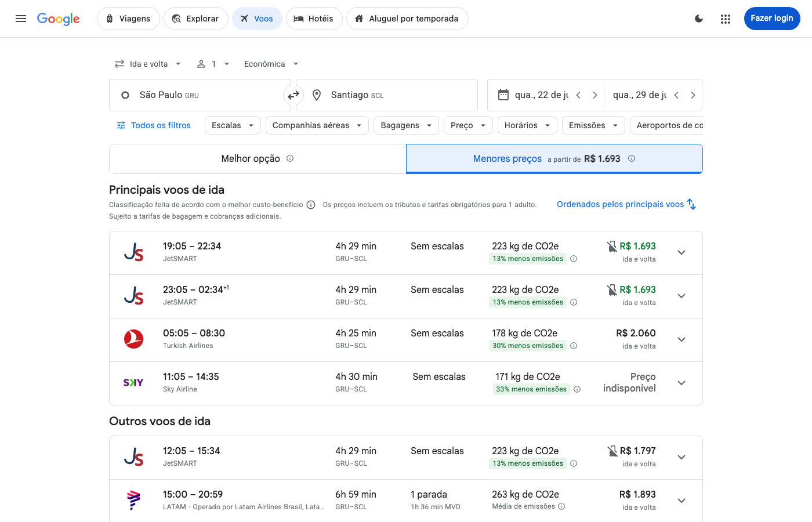Click no-baggage icon on 12:05 flight
The image size is (812, 522).
[612, 451]
